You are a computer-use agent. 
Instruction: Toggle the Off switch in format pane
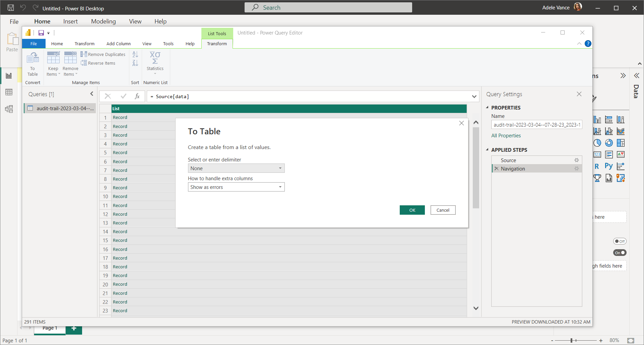[620, 241]
